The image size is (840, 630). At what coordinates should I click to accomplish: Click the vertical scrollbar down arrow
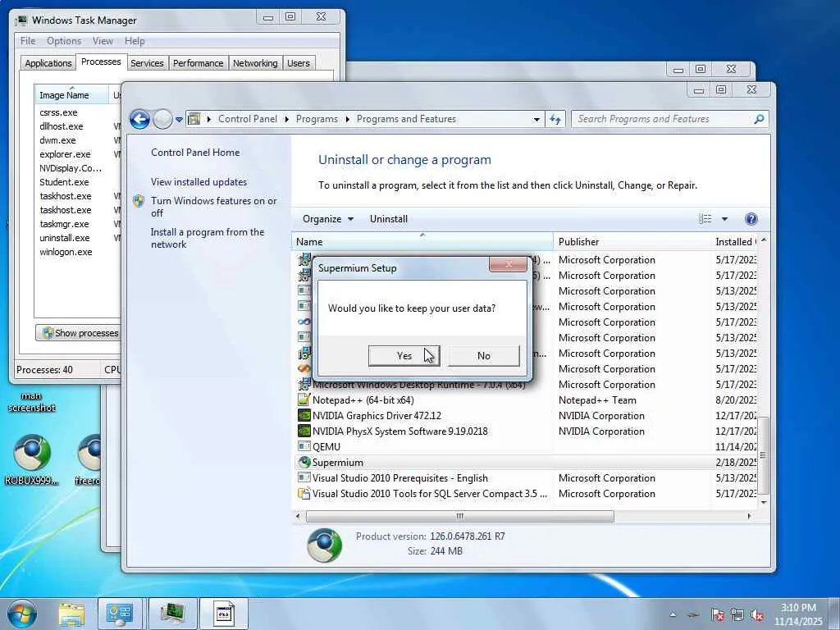764,502
